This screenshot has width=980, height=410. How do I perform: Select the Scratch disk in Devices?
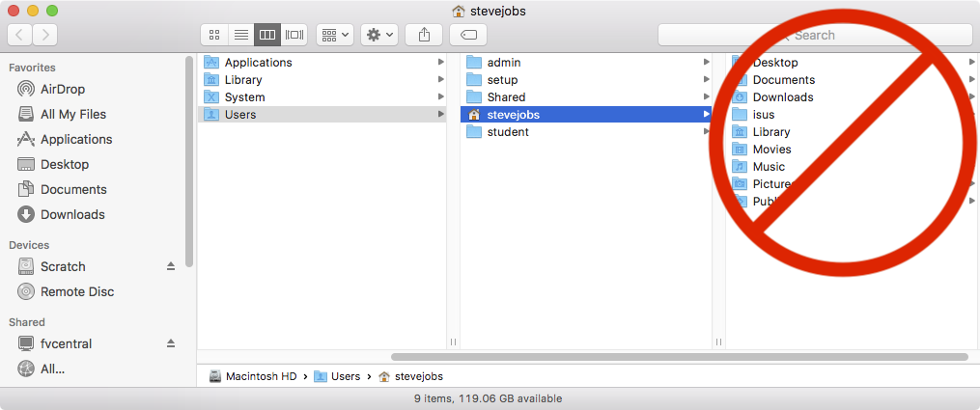51,266
